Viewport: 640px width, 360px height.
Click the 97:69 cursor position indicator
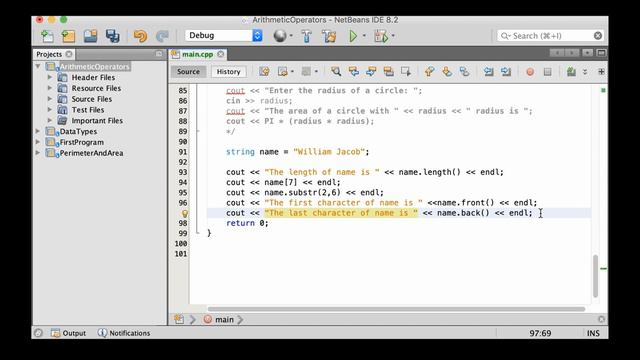point(540,333)
